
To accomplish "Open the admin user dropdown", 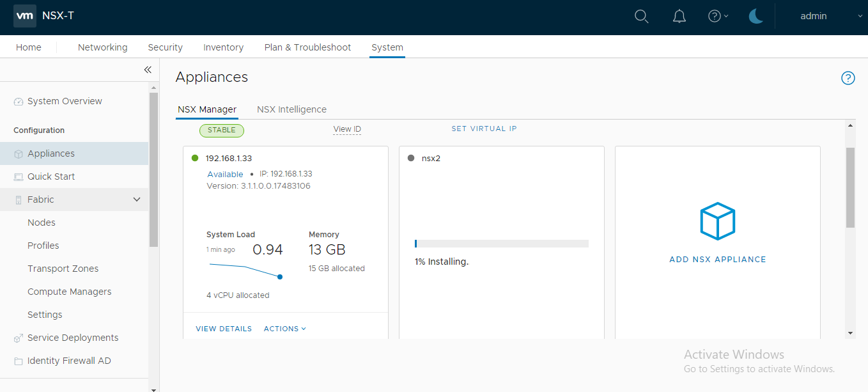I will point(831,17).
